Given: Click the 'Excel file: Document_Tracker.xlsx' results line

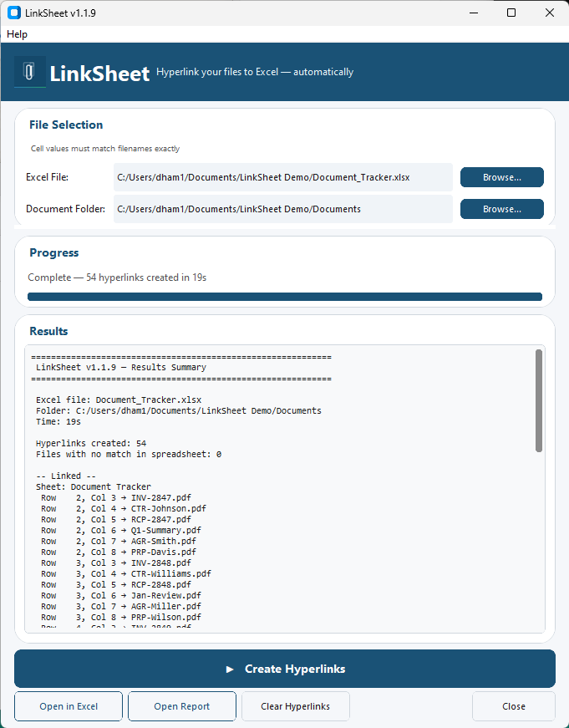Looking at the screenshot, I should click(119, 400).
